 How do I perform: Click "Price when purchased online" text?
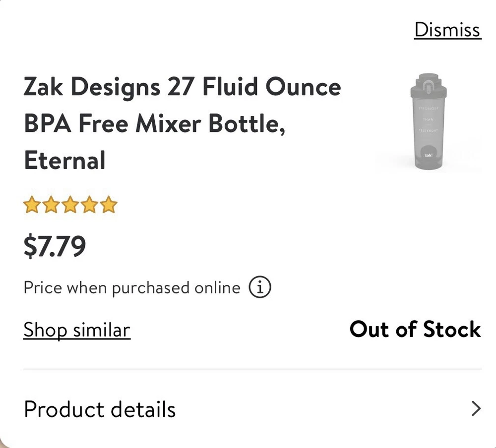(x=132, y=287)
